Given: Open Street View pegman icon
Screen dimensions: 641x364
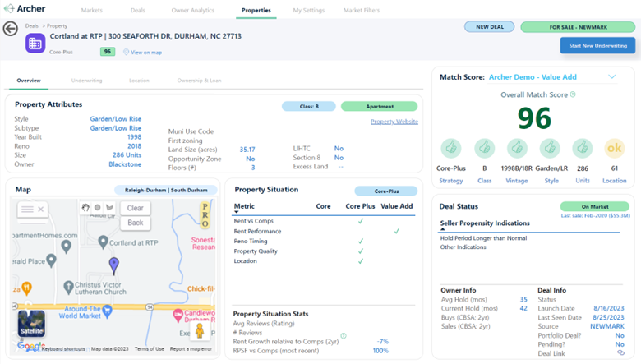Looking at the screenshot, I should coord(200,330).
